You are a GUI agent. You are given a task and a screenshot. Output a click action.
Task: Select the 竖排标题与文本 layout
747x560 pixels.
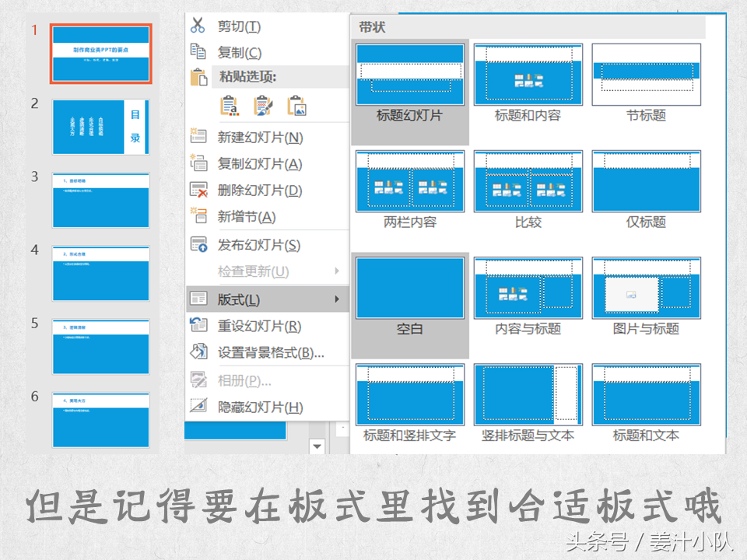pyautogui.click(x=528, y=404)
